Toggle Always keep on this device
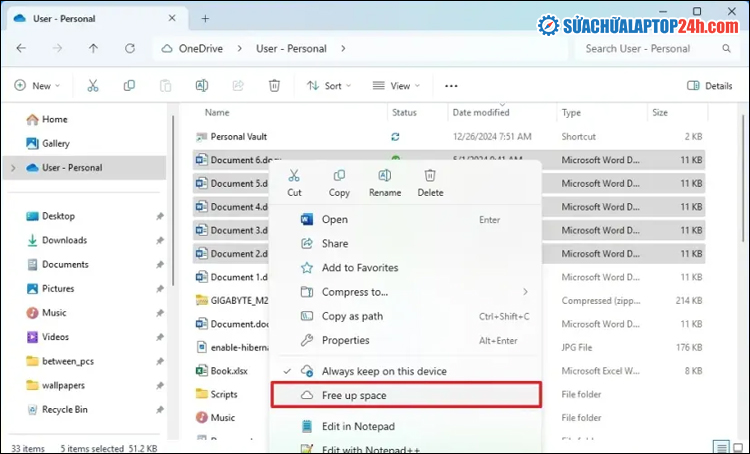The image size is (750, 454). (x=384, y=371)
